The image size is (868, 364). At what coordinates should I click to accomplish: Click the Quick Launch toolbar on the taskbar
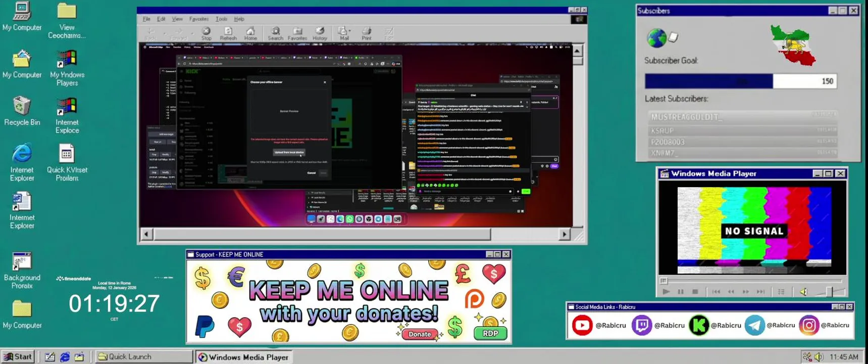(x=144, y=356)
